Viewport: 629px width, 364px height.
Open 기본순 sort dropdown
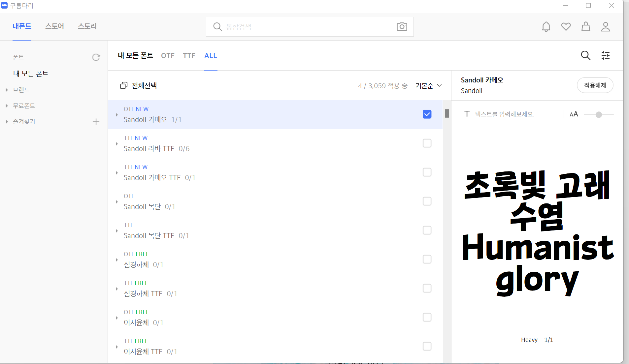[x=428, y=86]
